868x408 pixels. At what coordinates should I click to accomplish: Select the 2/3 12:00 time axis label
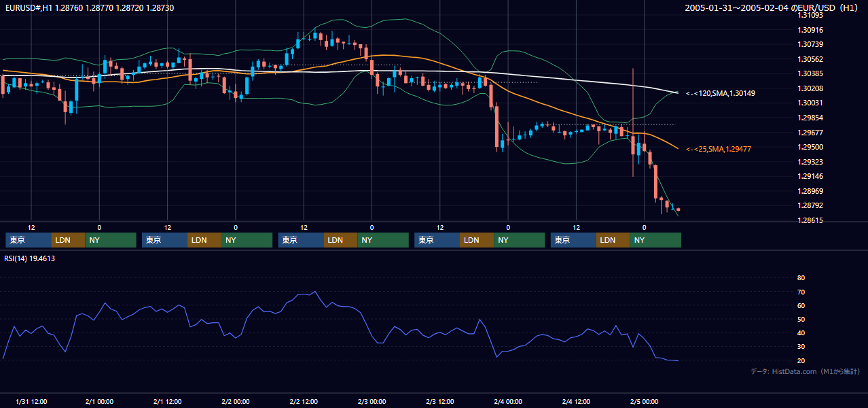click(440, 401)
